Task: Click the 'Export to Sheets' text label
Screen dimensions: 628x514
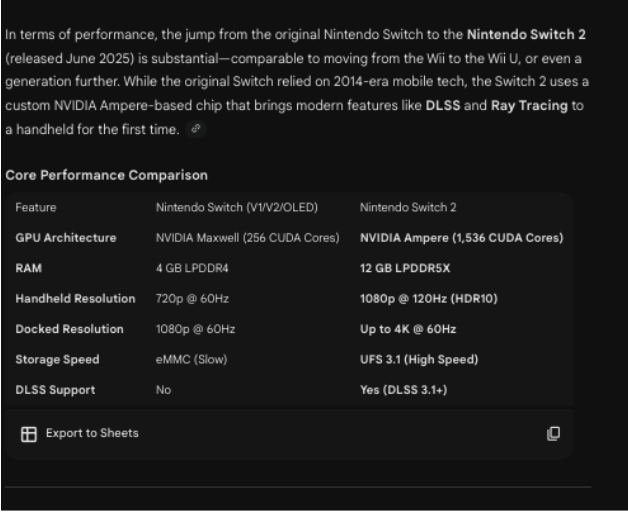Action: pos(92,433)
